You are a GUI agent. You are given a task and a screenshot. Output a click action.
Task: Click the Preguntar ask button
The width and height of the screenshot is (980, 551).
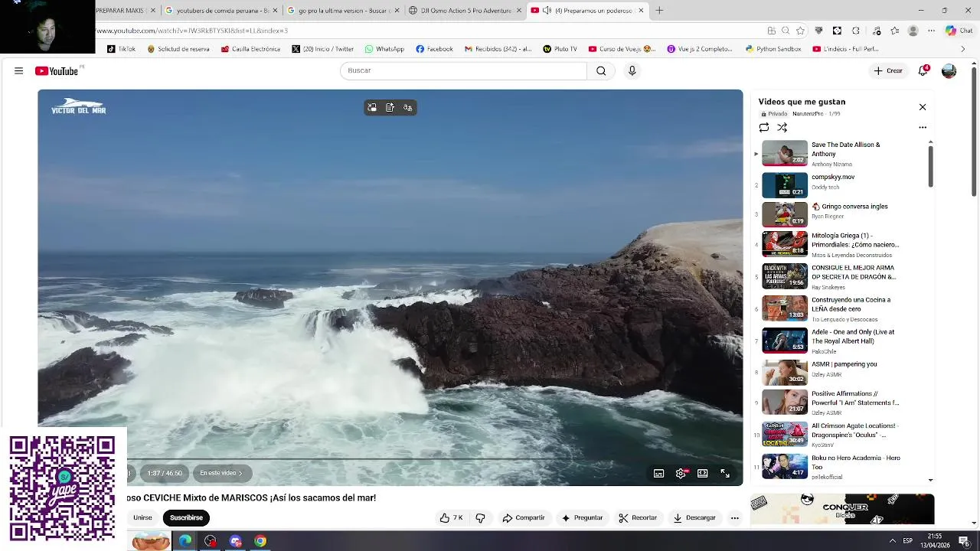click(x=582, y=518)
